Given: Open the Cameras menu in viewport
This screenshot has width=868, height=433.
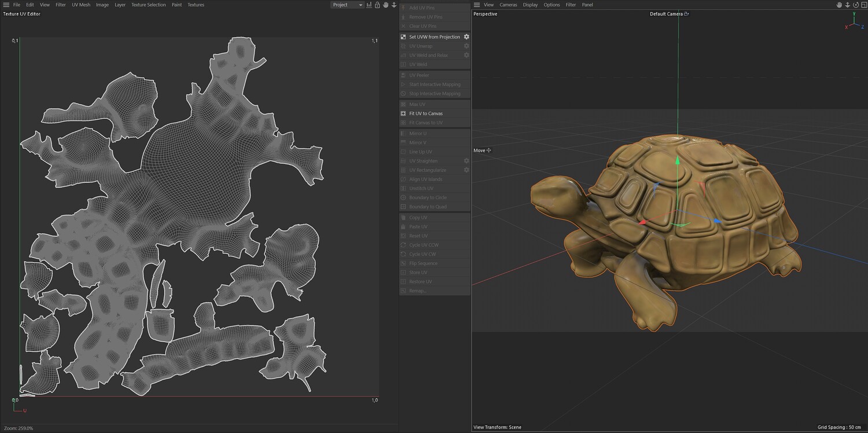Looking at the screenshot, I should (508, 5).
